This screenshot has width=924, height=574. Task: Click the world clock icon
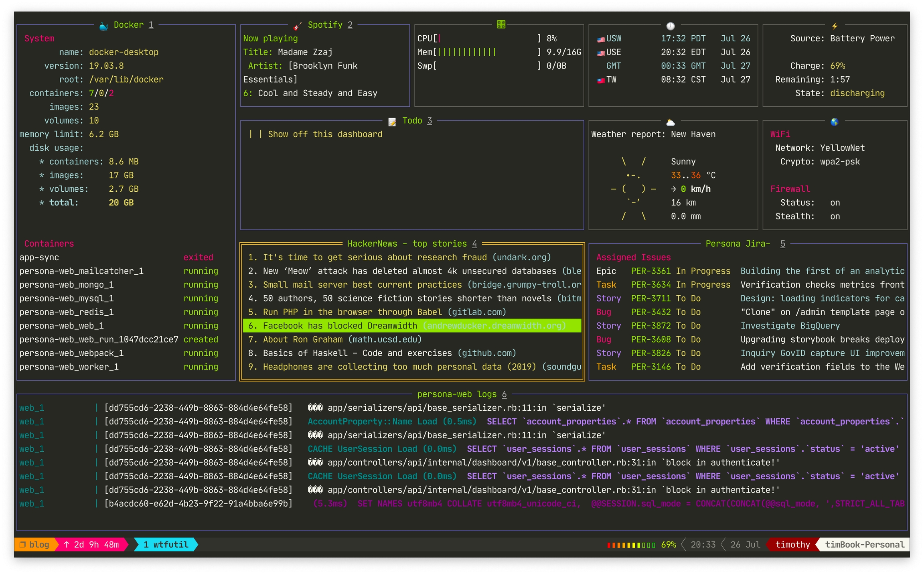670,26
